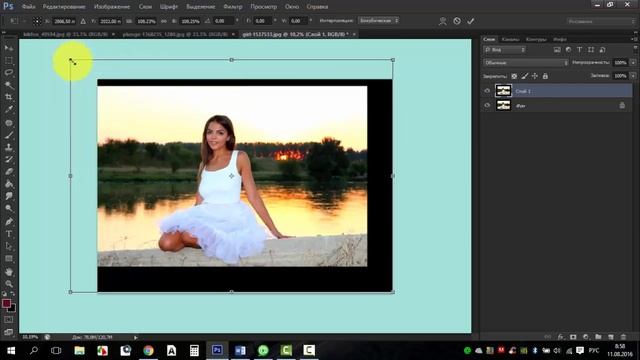640x360 pixels.
Task: Toggle maintain aspect ratio link icon
Action: click(164, 21)
